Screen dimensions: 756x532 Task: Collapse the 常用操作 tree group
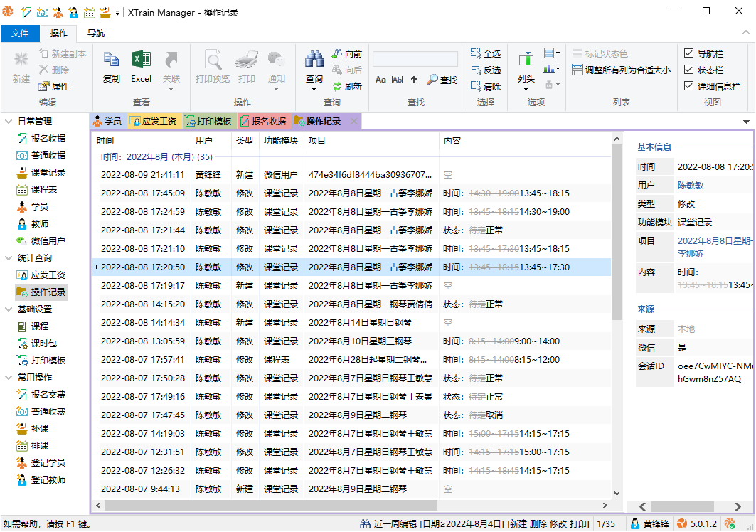point(9,377)
